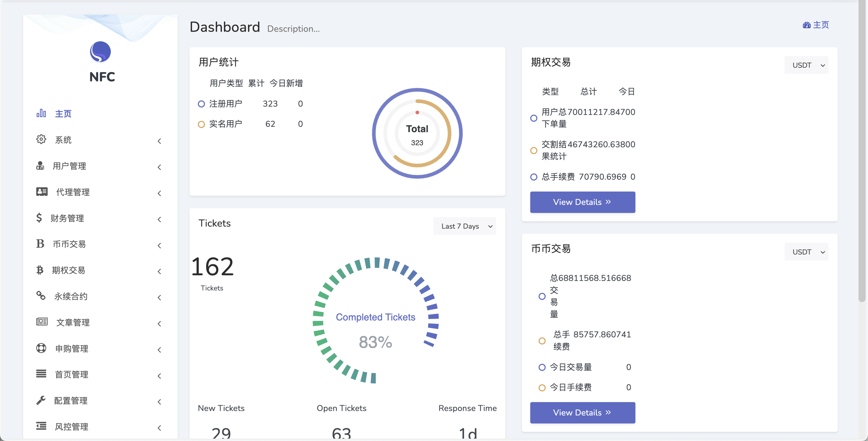Click the dollar sign icon for 财务管理
868x441 pixels.
click(x=39, y=218)
